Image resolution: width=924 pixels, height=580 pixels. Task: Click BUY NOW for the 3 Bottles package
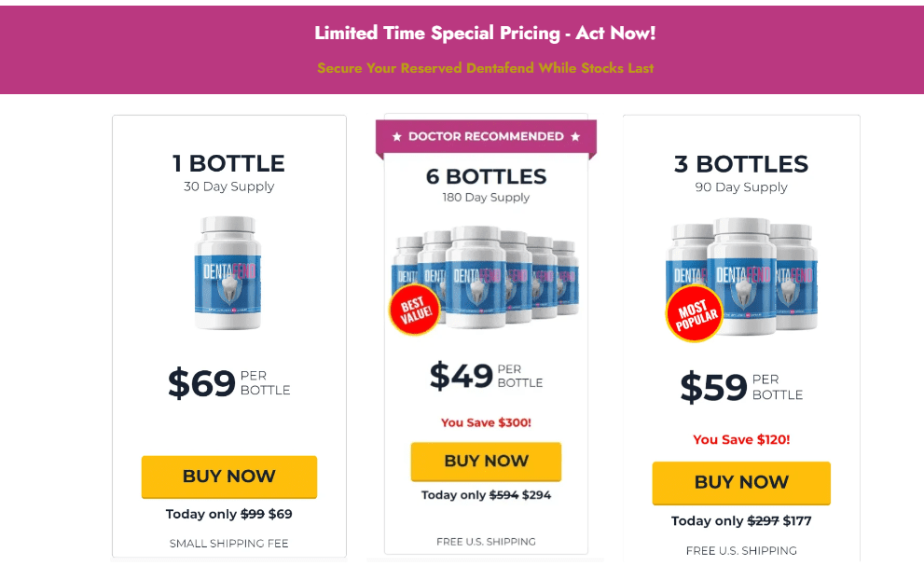741,483
